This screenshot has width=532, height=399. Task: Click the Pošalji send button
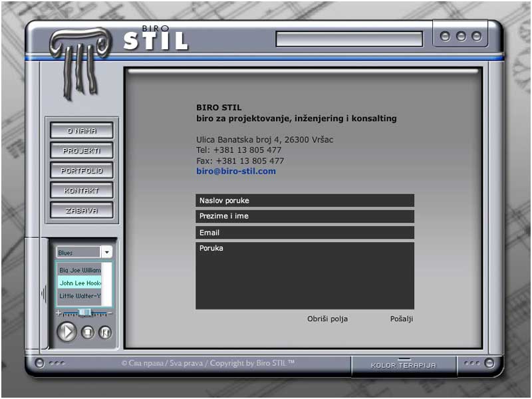401,319
